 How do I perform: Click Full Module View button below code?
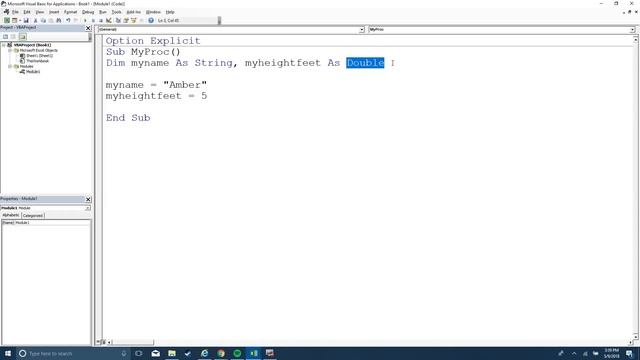pyautogui.click(x=104, y=342)
